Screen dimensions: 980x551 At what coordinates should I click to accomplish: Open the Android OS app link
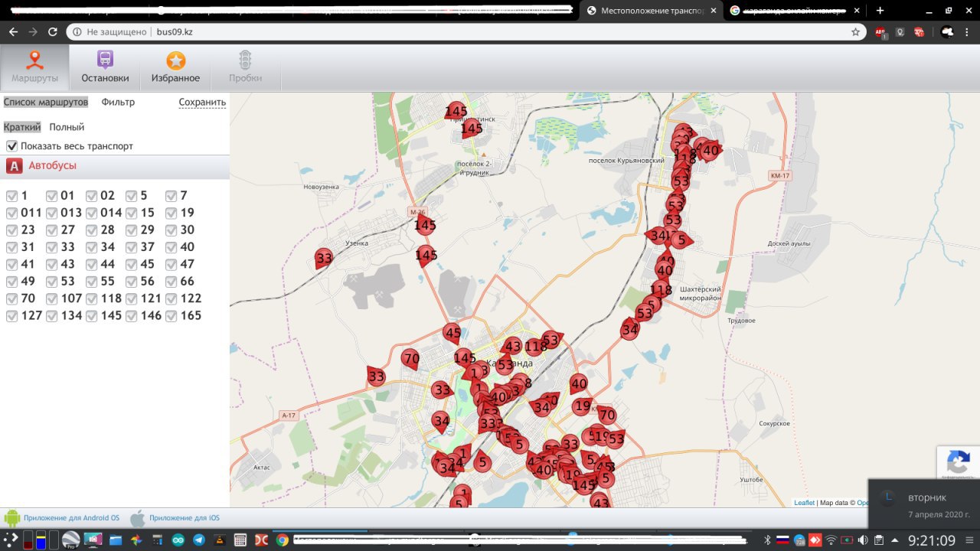71,518
